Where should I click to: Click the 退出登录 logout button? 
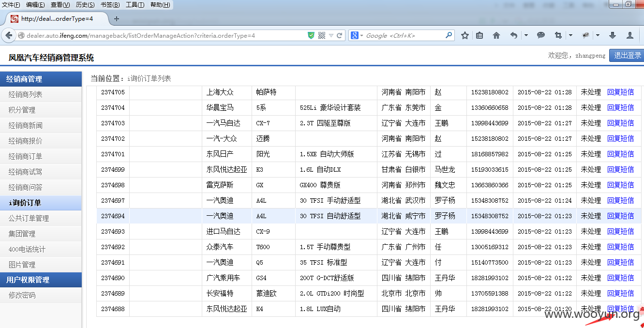[x=627, y=55]
